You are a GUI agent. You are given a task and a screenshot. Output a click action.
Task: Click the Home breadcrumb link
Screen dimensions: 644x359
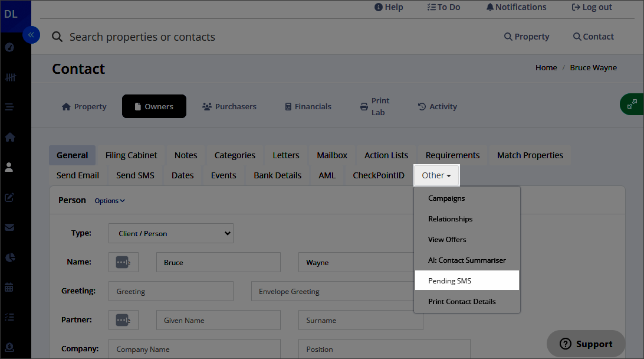click(x=546, y=67)
